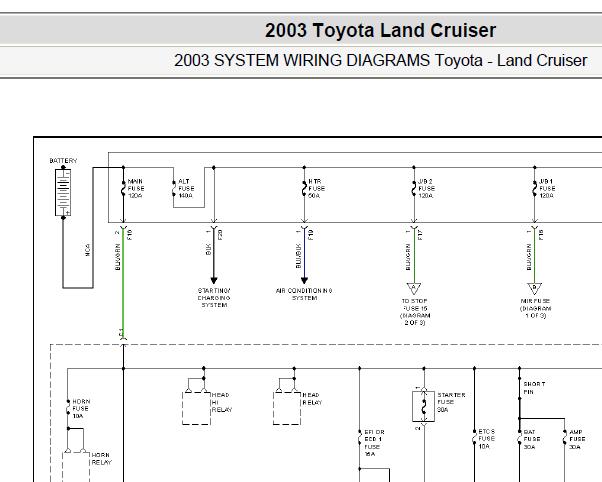The image size is (602, 482).
Task: Click the Starter fuse box symbol
Action: click(x=423, y=406)
